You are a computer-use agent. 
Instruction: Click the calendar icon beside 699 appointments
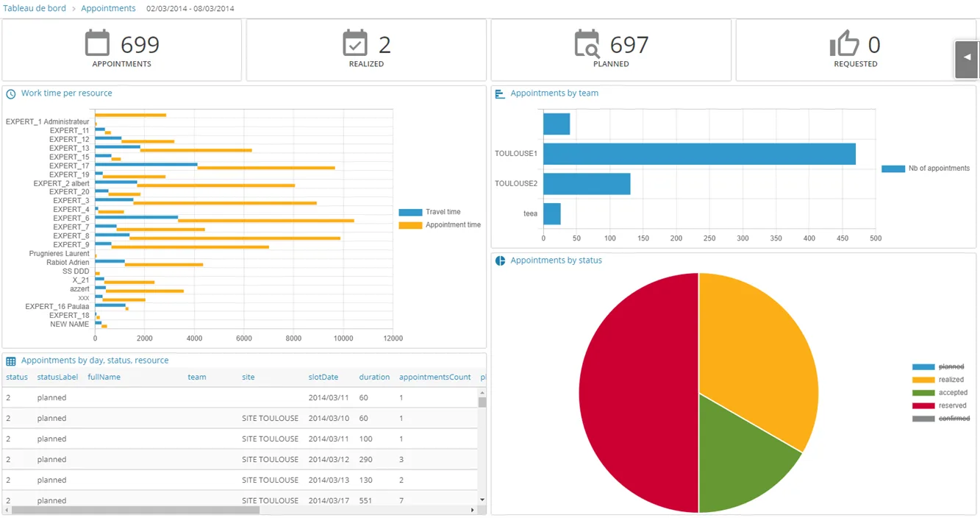(97, 43)
